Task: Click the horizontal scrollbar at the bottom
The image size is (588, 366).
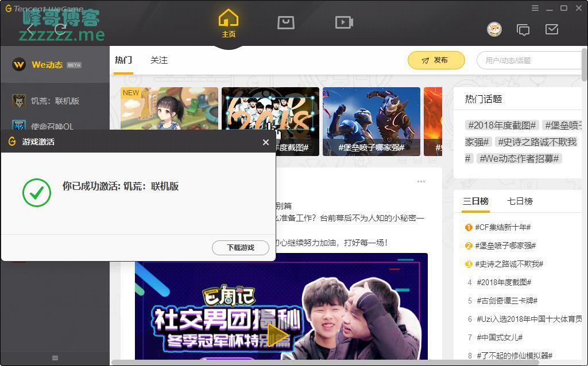Action: coord(325,362)
